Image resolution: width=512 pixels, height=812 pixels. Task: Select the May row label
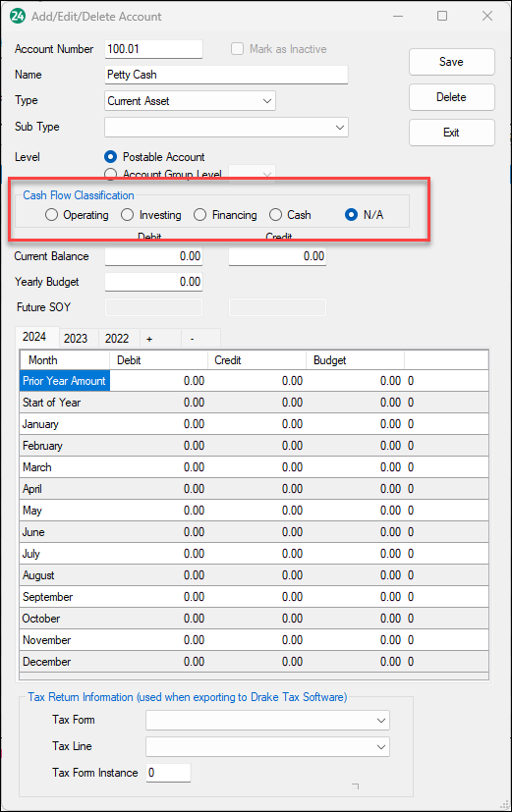[x=32, y=511]
